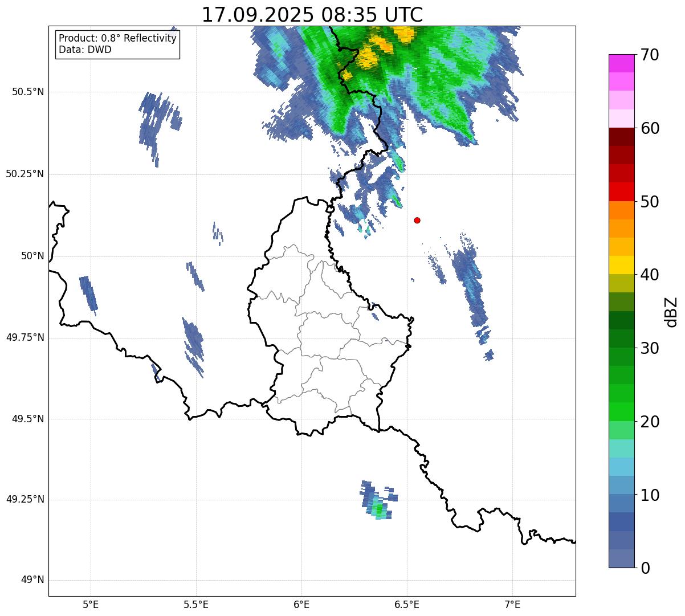Click the 50.25°N latitude label
Screen dimensions: 685x616
(25, 174)
